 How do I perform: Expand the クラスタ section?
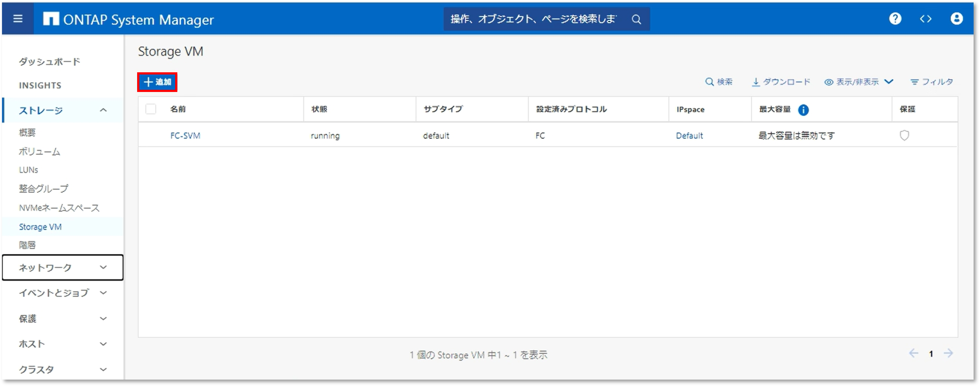[63, 369]
